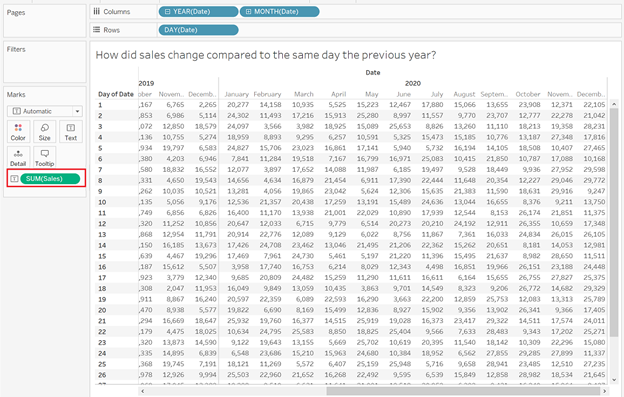Select day 20 row header
Image resolution: width=624 pixels, height=397 pixels.
coord(102,310)
